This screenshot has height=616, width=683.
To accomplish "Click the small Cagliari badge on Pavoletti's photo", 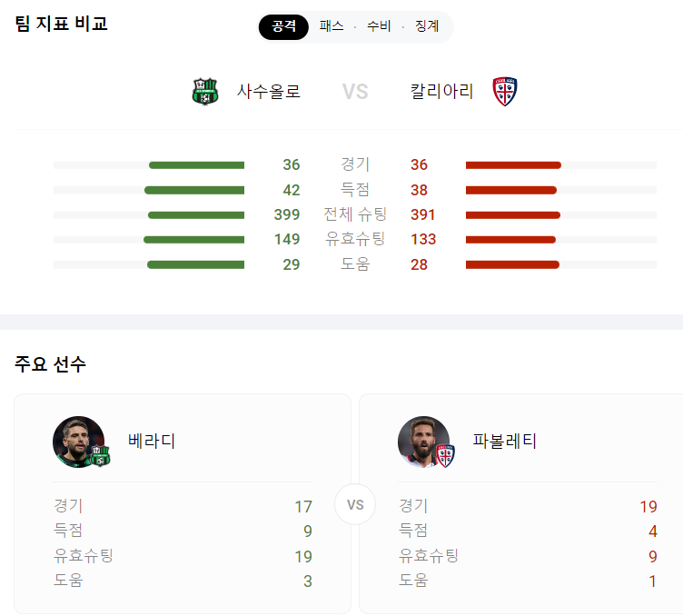I will coord(445,456).
